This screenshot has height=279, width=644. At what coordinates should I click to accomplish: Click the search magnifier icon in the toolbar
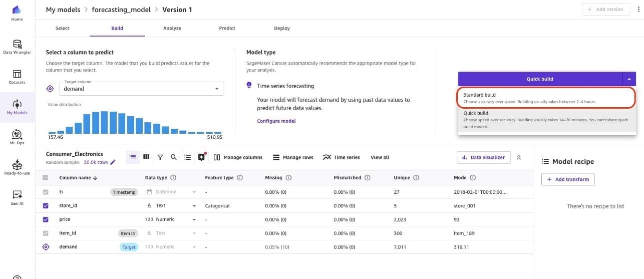click(x=174, y=157)
